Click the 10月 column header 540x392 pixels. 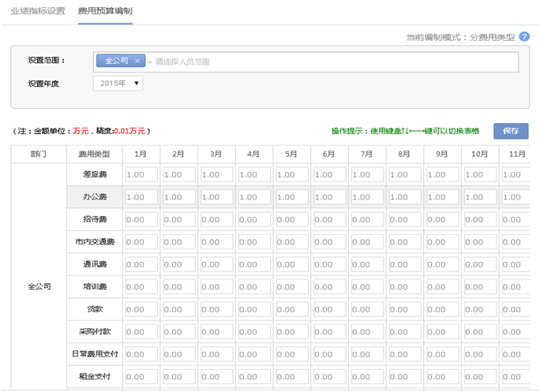tap(480, 154)
